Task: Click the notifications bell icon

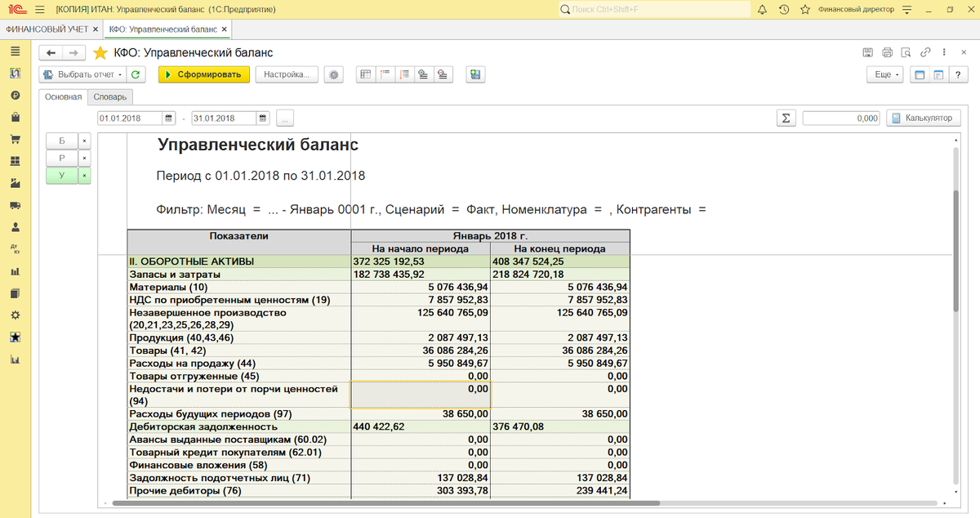Action: (x=763, y=9)
